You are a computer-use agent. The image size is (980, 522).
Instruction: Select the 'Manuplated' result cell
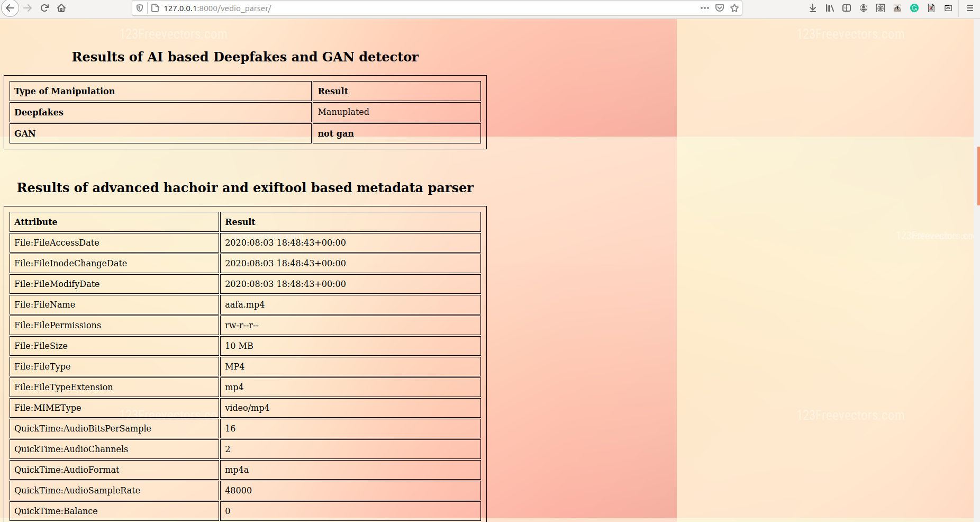pos(397,112)
